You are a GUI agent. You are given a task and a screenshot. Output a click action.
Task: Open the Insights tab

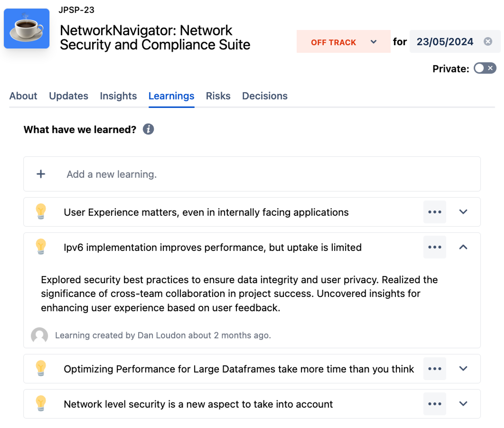pos(118,96)
